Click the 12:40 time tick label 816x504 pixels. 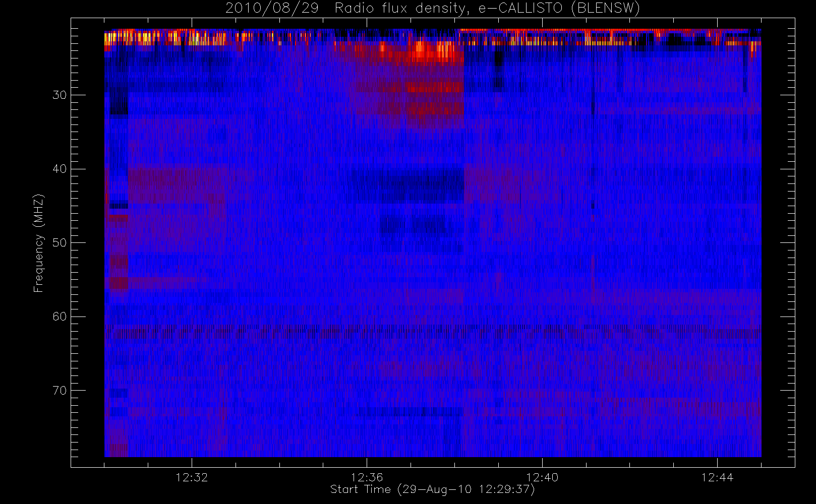(542, 477)
